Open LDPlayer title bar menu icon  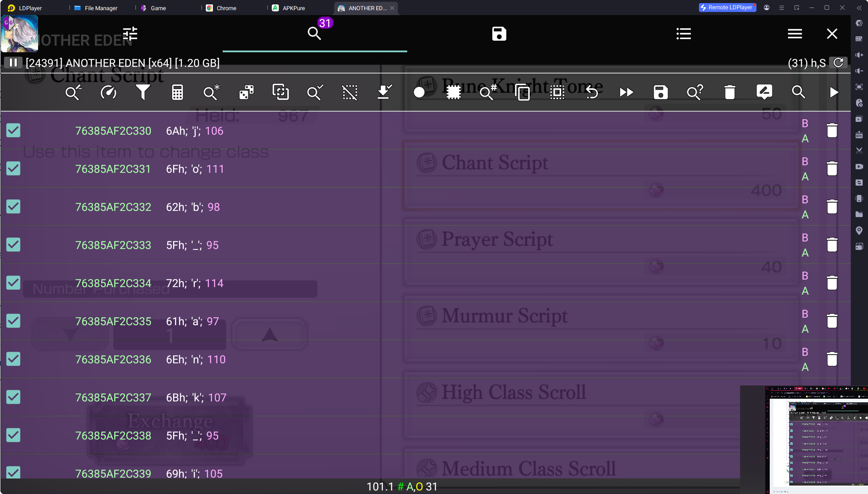click(782, 8)
